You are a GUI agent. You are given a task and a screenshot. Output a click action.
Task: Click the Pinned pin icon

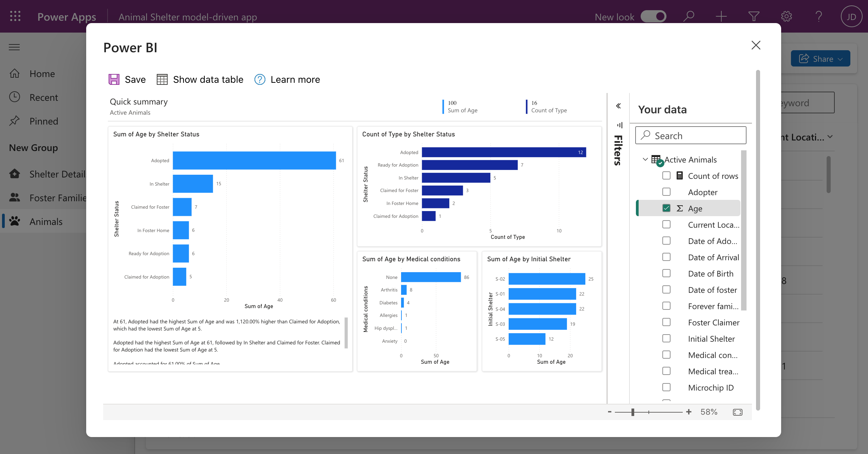pos(15,121)
